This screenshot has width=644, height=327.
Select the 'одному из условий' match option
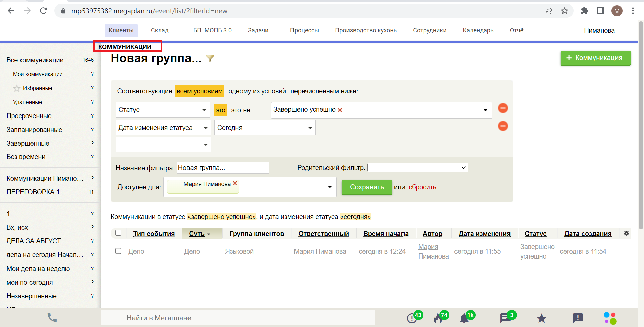(x=257, y=91)
